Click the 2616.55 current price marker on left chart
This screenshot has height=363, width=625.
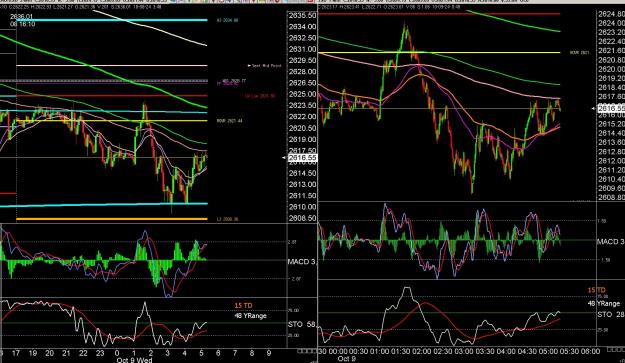pyautogui.click(x=303, y=158)
